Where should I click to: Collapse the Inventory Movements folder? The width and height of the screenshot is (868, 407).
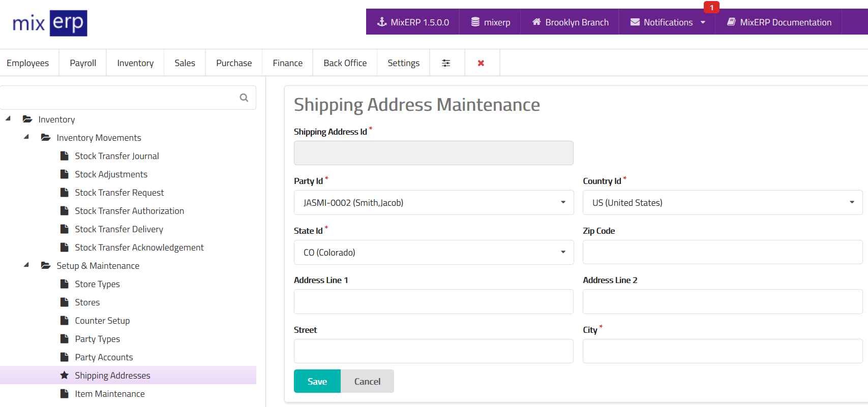pos(26,137)
